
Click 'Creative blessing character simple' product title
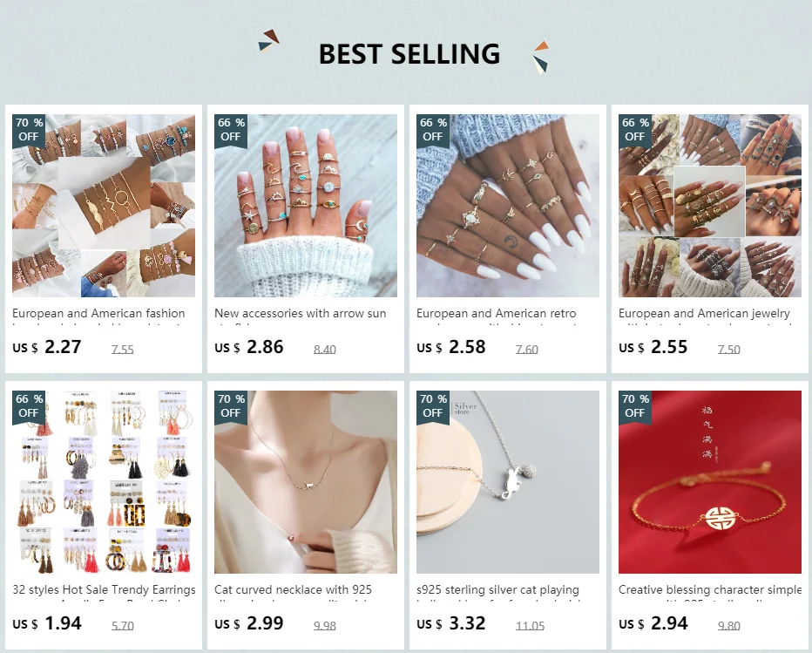(x=709, y=589)
